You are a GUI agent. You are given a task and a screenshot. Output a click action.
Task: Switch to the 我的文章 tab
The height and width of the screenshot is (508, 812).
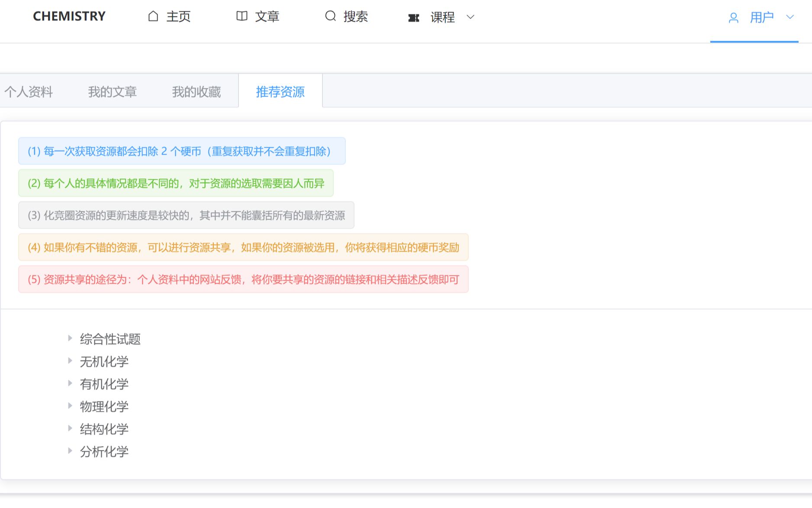coord(113,92)
